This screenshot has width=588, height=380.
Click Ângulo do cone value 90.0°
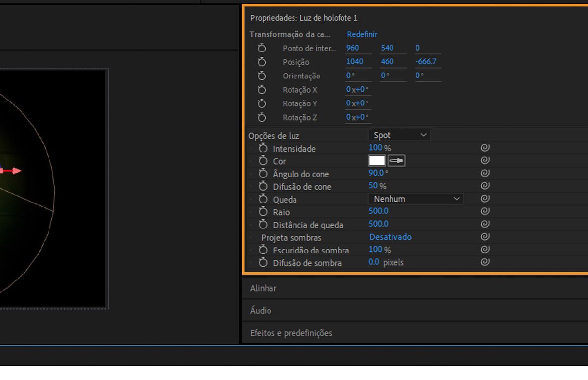pos(378,173)
